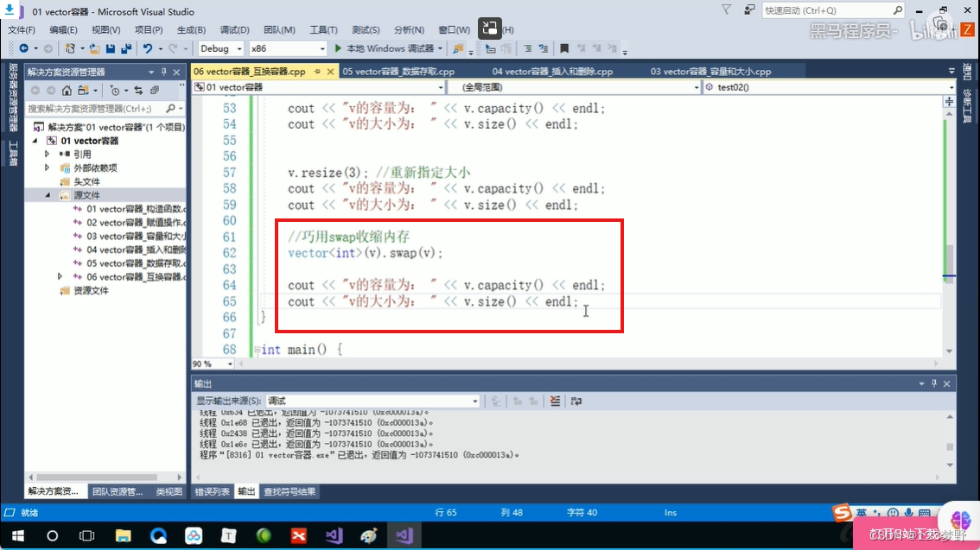Expand the 引用 node in solution tree
Image resolution: width=980 pixels, height=550 pixels.
point(47,154)
